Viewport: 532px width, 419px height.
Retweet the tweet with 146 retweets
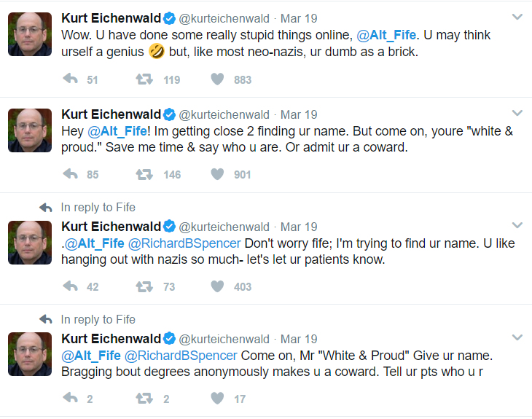[x=144, y=174]
